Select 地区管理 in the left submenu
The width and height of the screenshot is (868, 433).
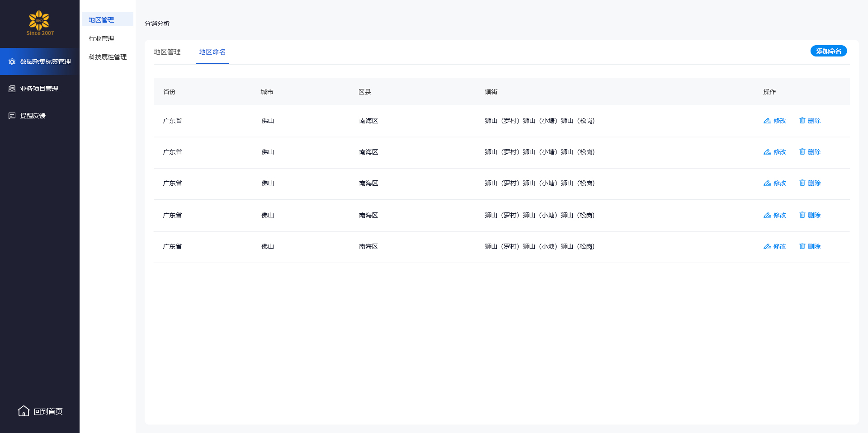[x=101, y=20]
